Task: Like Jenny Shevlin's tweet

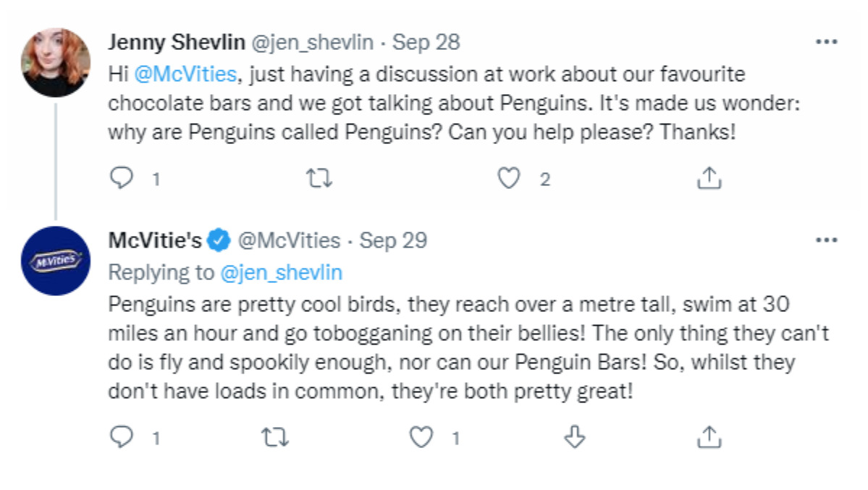Action: click(509, 178)
